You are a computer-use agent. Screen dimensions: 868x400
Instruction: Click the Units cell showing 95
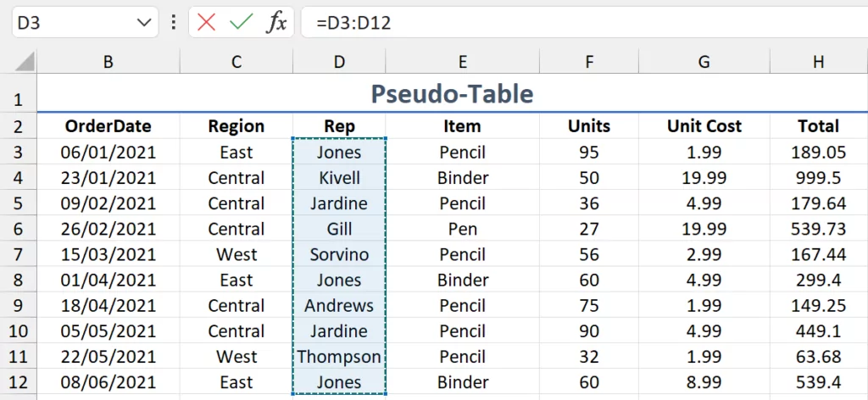click(x=588, y=153)
